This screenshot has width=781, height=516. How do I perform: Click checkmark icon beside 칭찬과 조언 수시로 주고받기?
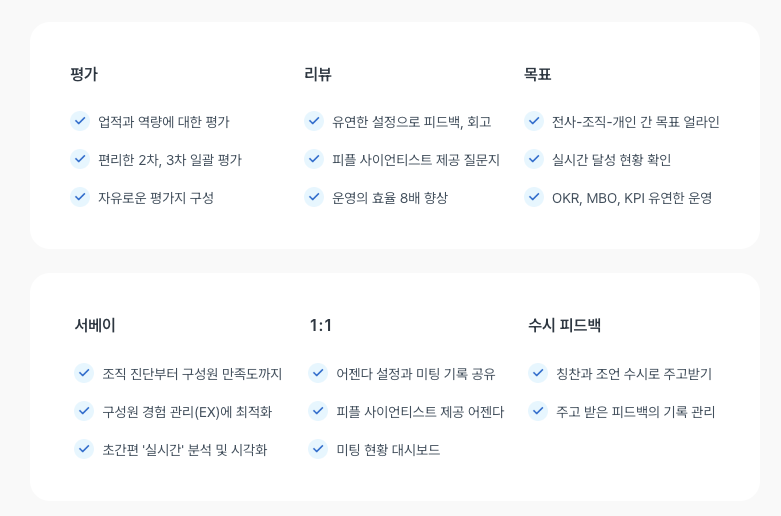(538, 373)
